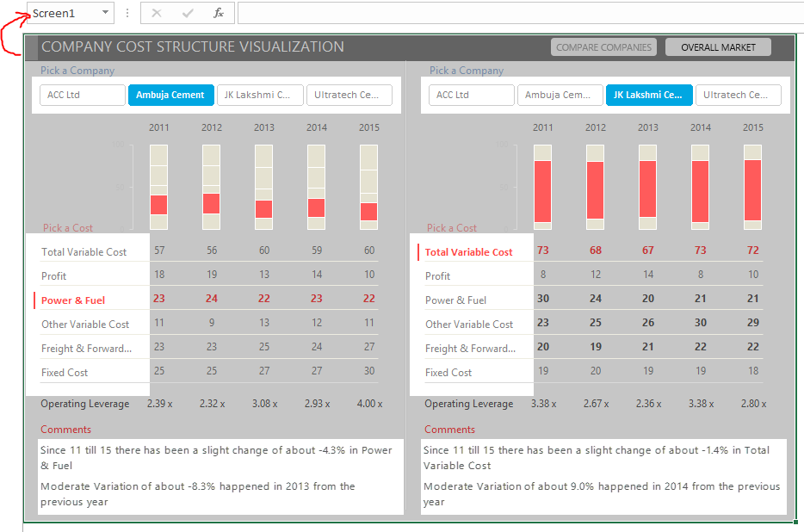Click comment about -8.3% variation in 2013
The height and width of the screenshot is (532, 804).
[x=197, y=493]
